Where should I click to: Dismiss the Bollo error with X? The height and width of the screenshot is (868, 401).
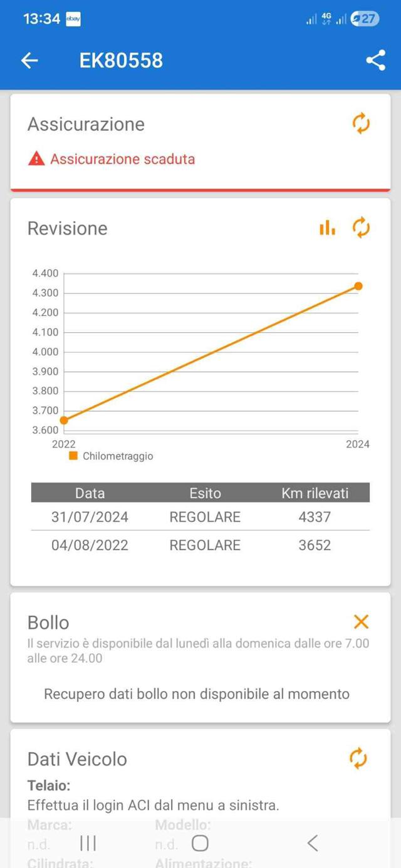361,621
